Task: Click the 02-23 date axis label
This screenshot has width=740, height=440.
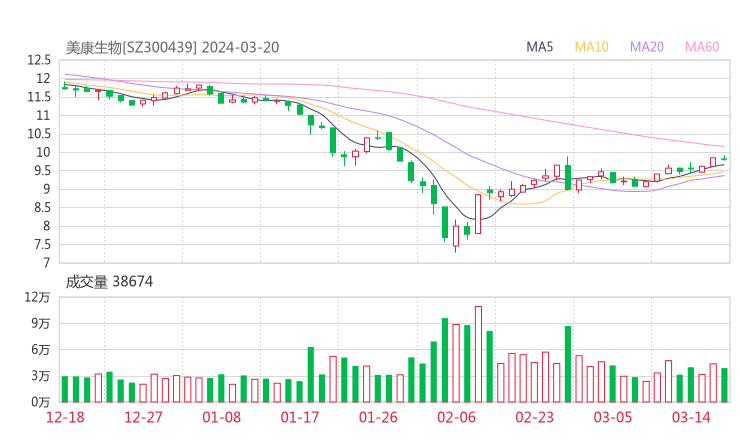Action: (x=534, y=417)
